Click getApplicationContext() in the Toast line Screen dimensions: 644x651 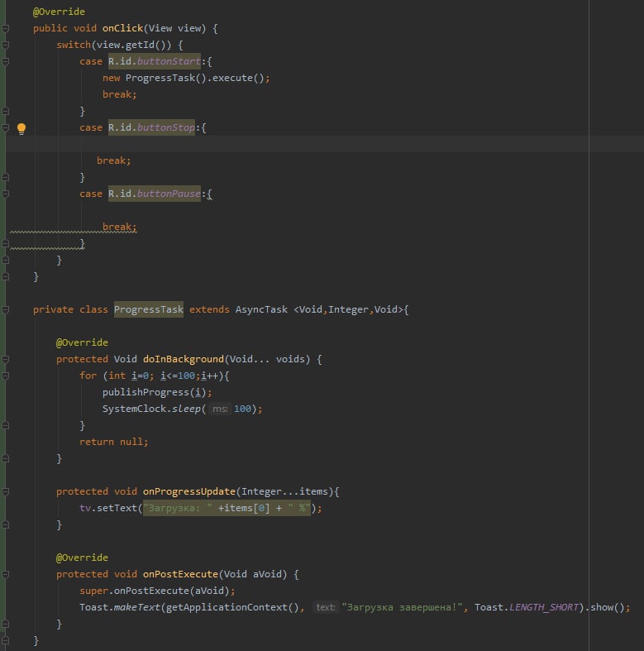[x=232, y=607]
